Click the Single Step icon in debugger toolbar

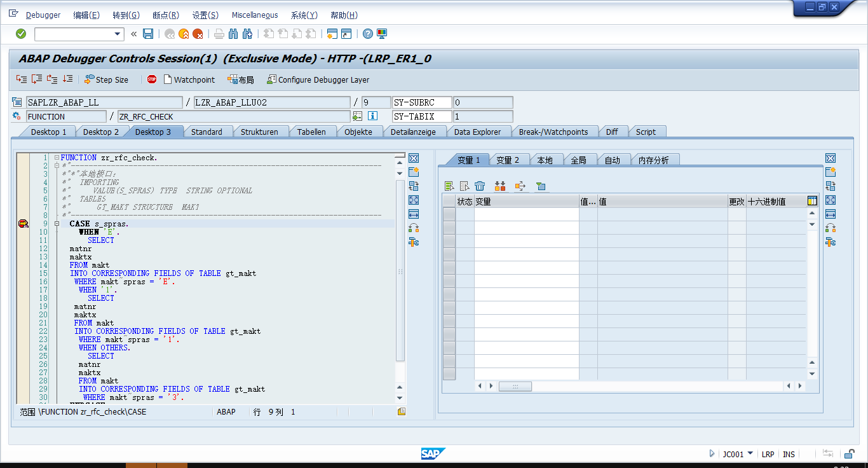pos(22,79)
